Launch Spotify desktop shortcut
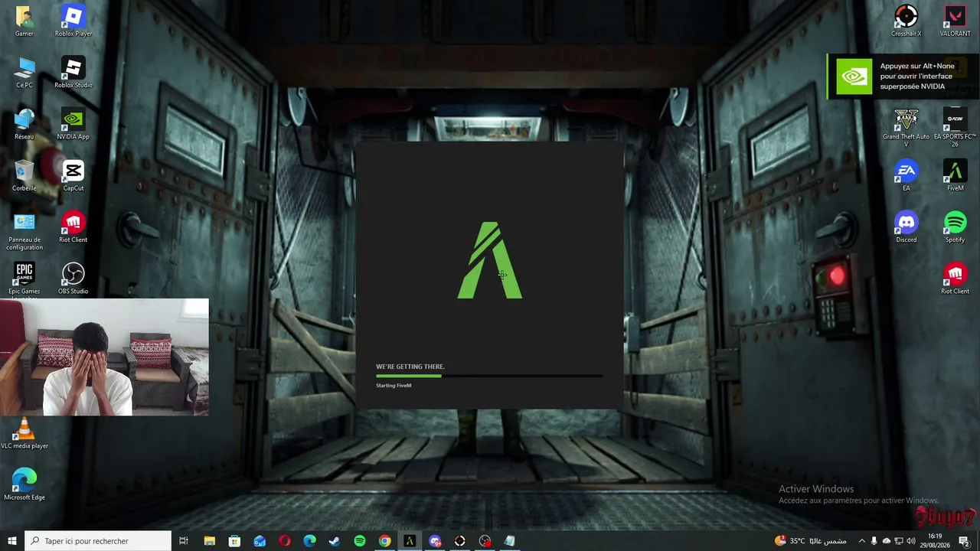This screenshot has width=980, height=551. click(955, 227)
